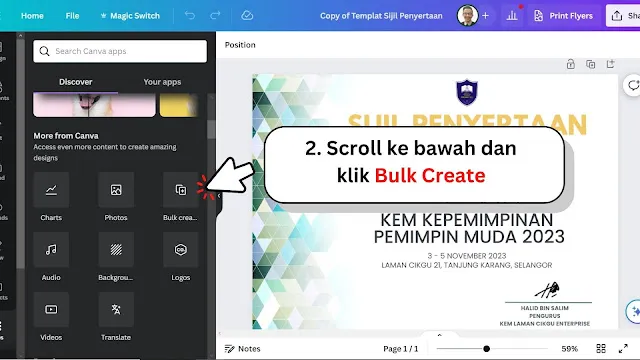640x360 pixels.
Task: Open the Audio app
Action: (51, 250)
